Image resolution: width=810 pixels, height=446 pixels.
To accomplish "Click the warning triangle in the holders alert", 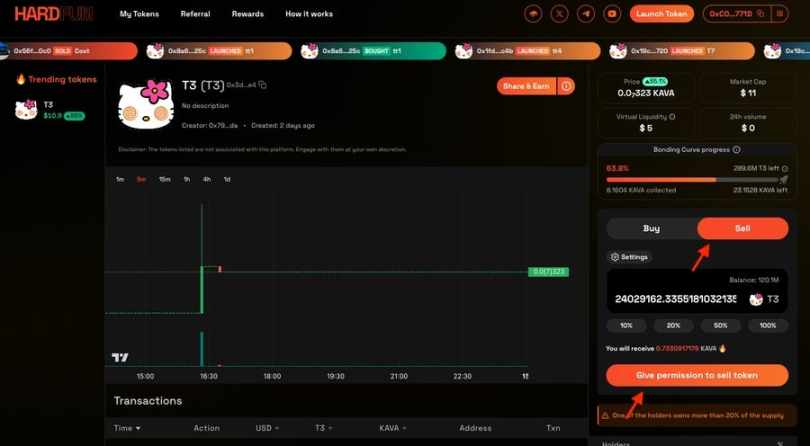I will pos(605,416).
